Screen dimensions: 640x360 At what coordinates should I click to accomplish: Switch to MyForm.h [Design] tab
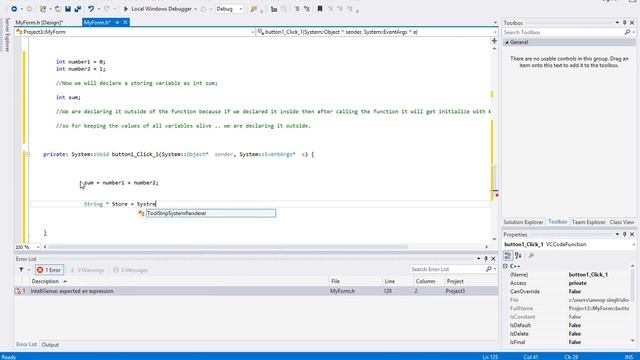[x=39, y=22]
